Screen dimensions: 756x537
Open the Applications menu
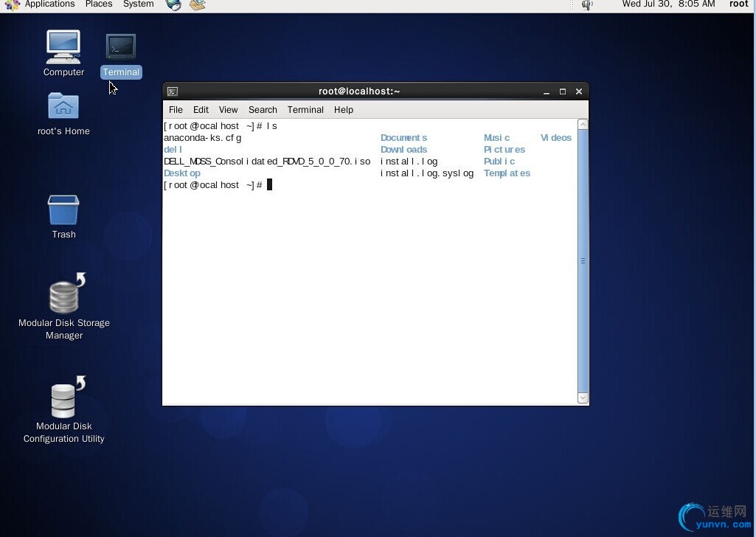tap(49, 4)
